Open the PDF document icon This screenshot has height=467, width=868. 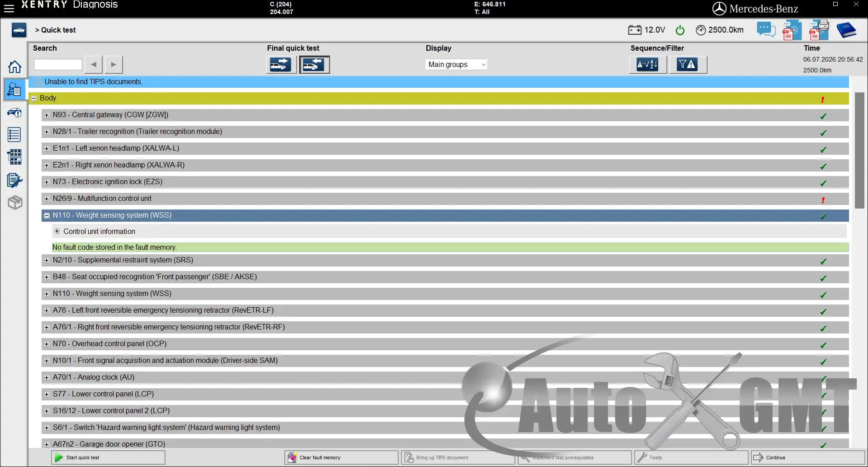pyautogui.click(x=792, y=30)
